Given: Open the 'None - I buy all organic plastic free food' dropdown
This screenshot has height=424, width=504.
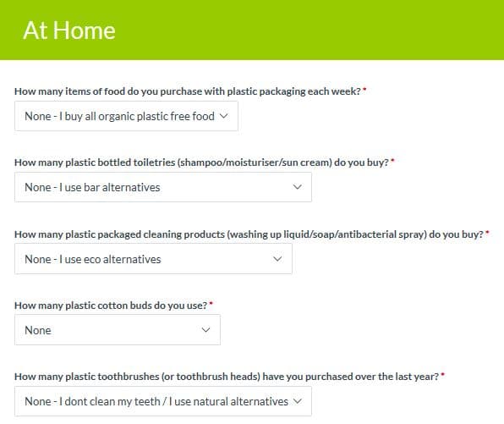Looking at the screenshot, I should [x=126, y=116].
